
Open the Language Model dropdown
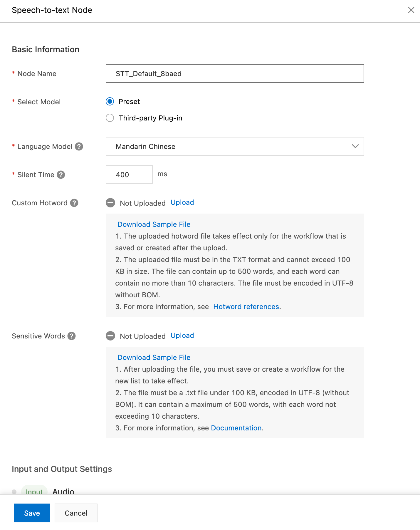235,146
